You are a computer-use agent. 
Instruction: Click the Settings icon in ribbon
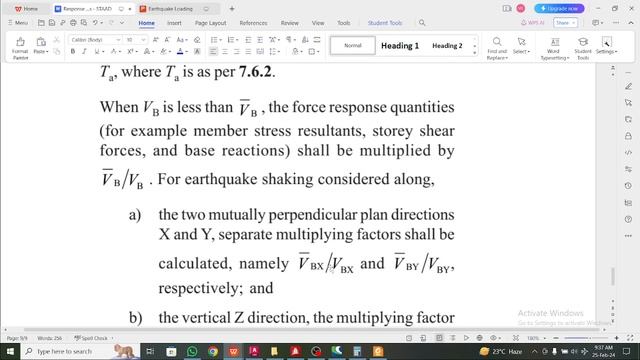[606, 41]
